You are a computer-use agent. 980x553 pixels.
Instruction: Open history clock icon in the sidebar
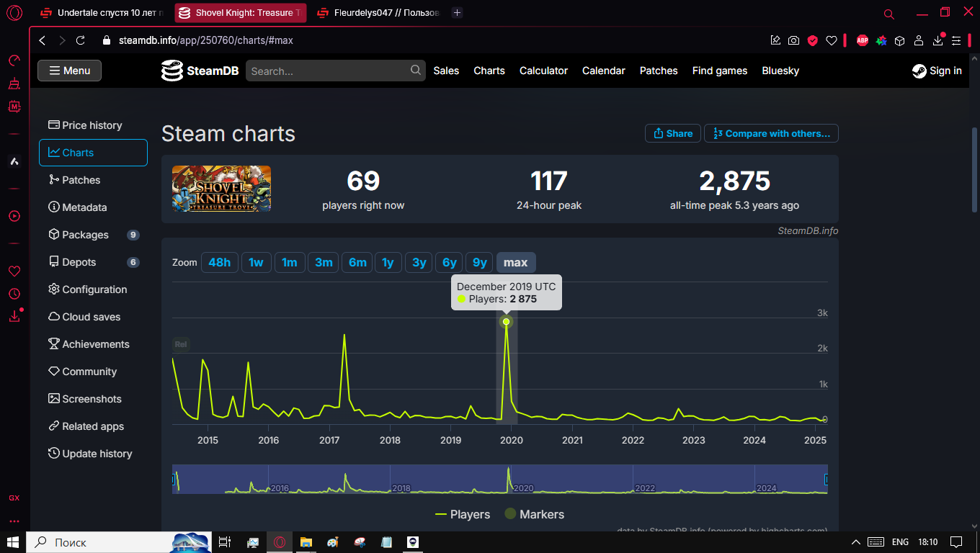click(x=14, y=294)
